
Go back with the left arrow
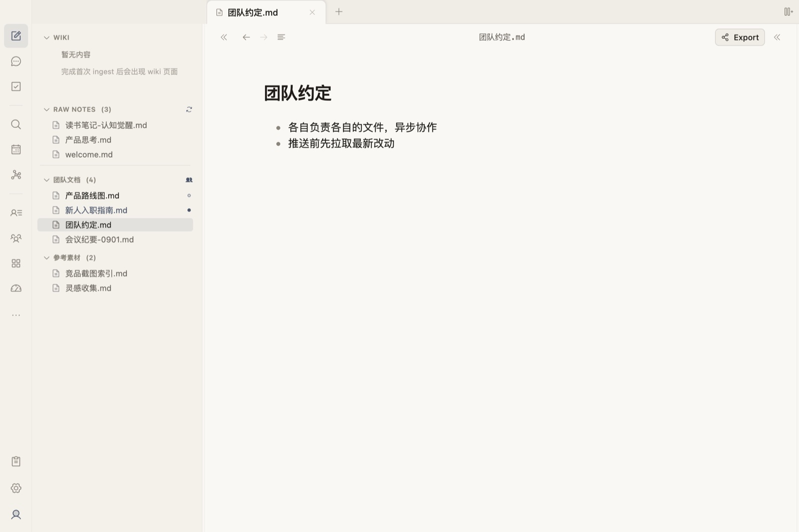pyautogui.click(x=246, y=37)
